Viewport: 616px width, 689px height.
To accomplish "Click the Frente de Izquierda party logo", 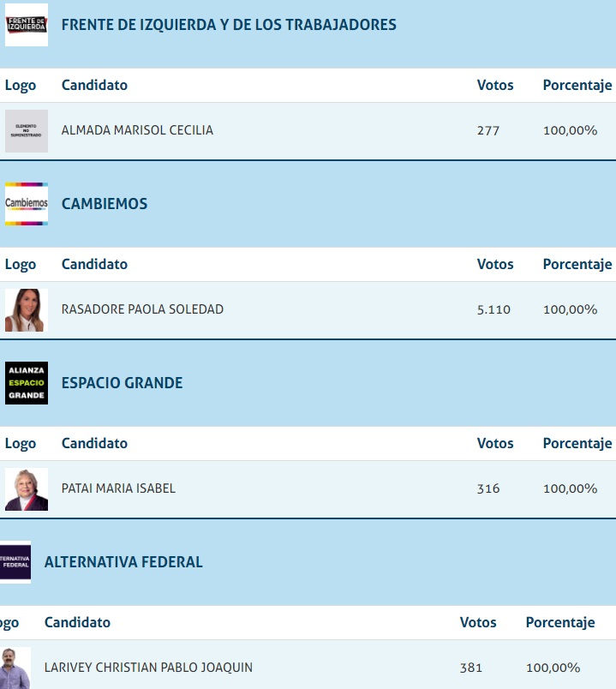I will [27, 25].
